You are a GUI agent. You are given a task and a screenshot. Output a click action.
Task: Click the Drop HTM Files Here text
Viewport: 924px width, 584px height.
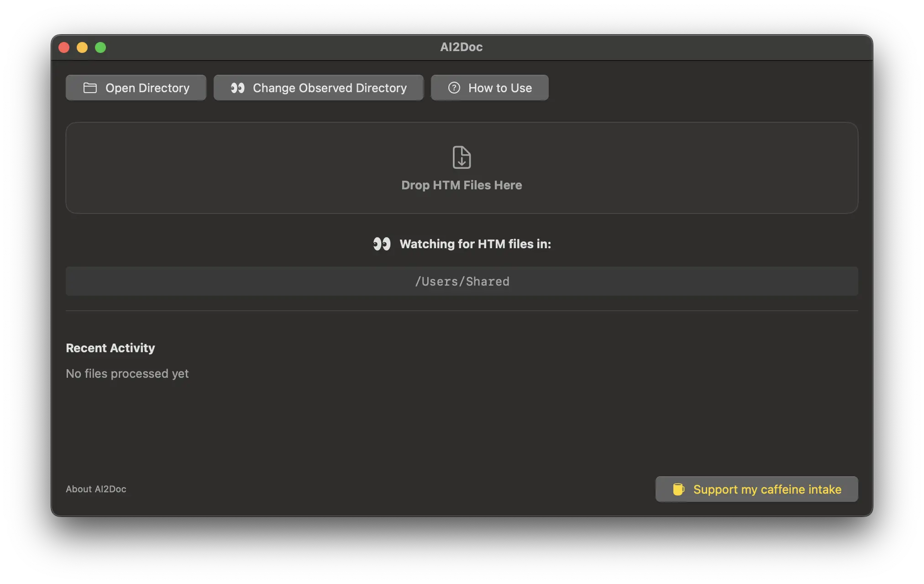pyautogui.click(x=462, y=185)
